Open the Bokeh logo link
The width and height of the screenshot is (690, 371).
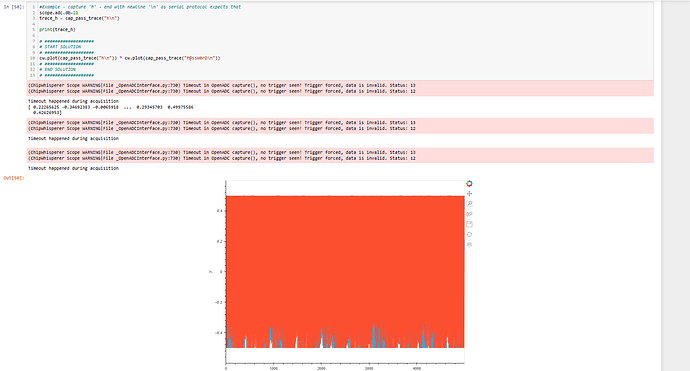click(469, 184)
